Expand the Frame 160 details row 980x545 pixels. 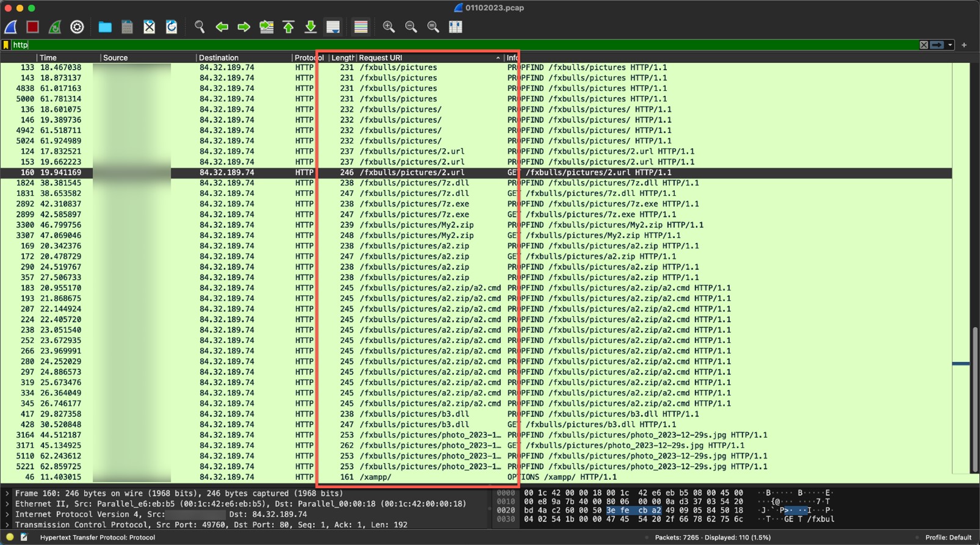click(7, 494)
